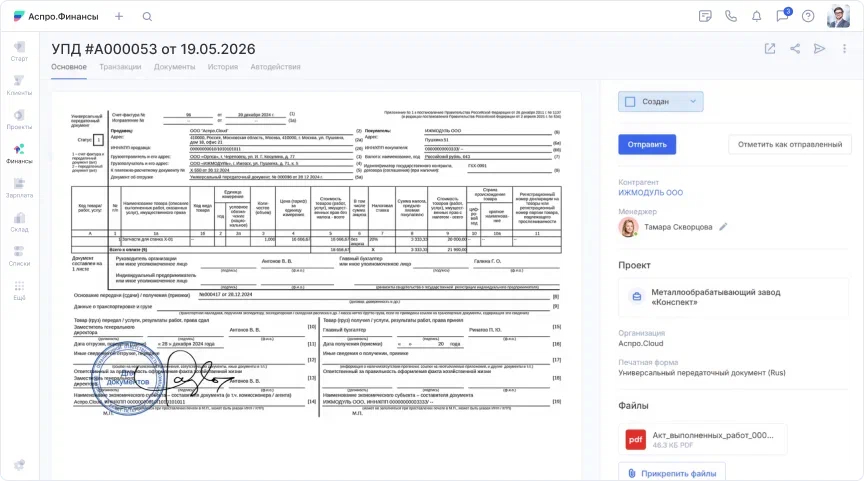Toggle the checkbox in Создан status
This screenshot has width=864, height=481.
click(630, 101)
